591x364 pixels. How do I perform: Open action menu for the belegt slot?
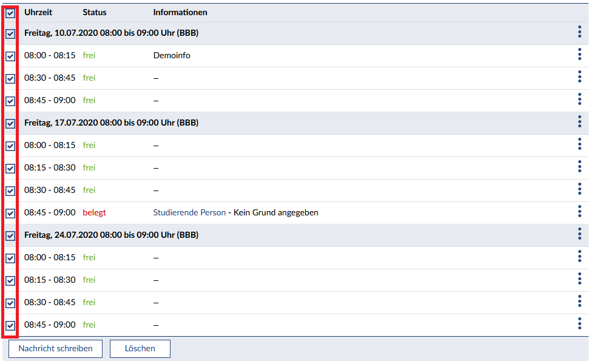coord(579,212)
